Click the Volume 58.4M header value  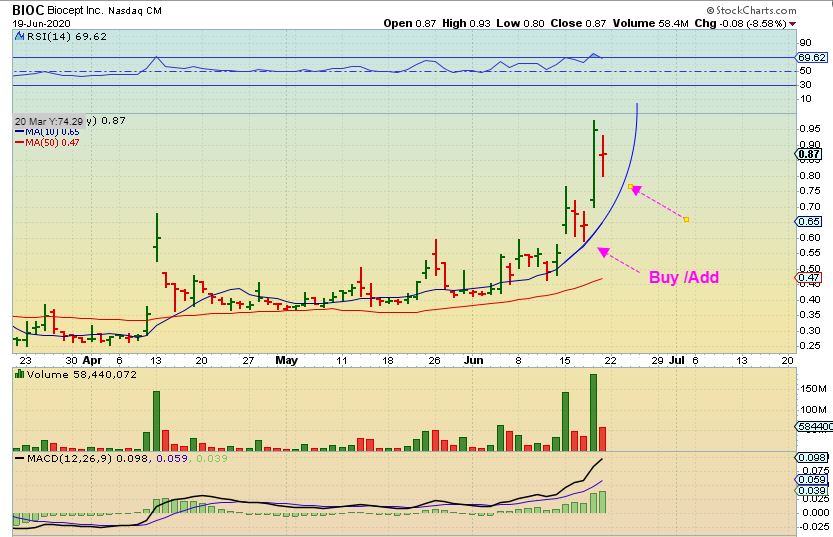pos(650,23)
